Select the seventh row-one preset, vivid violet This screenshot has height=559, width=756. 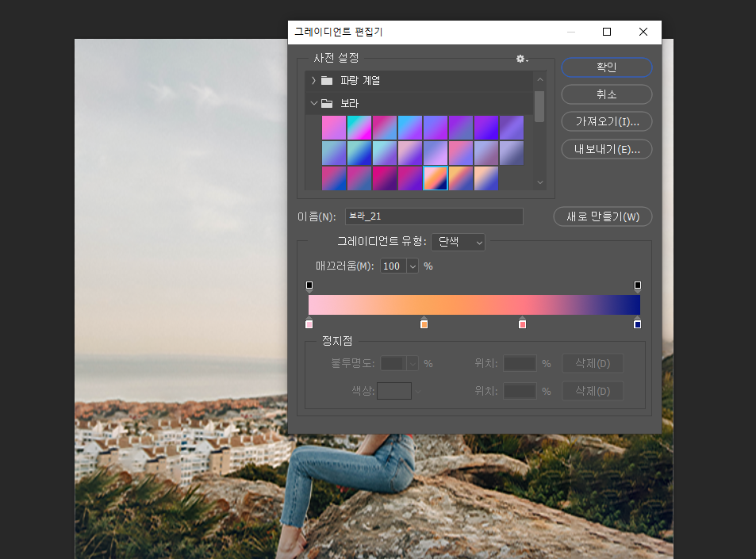[x=486, y=128]
